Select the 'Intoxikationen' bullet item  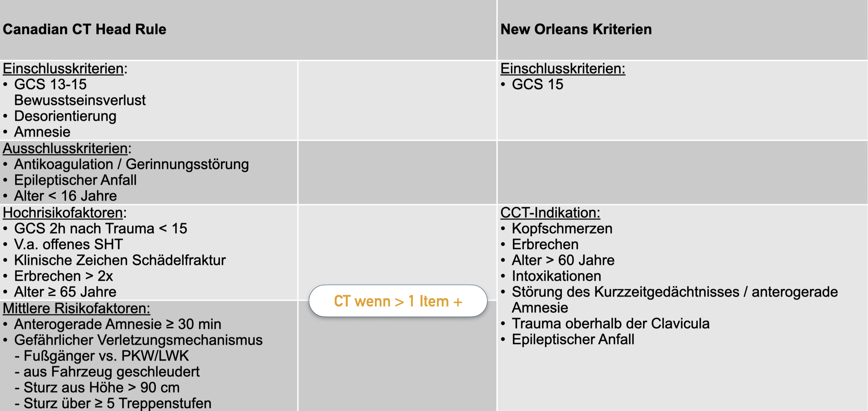point(556,276)
